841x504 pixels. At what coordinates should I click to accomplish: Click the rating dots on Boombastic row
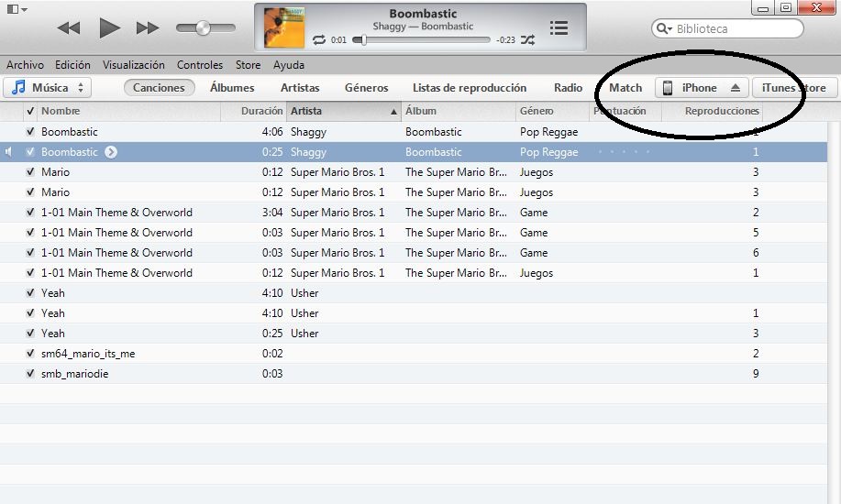click(625, 152)
